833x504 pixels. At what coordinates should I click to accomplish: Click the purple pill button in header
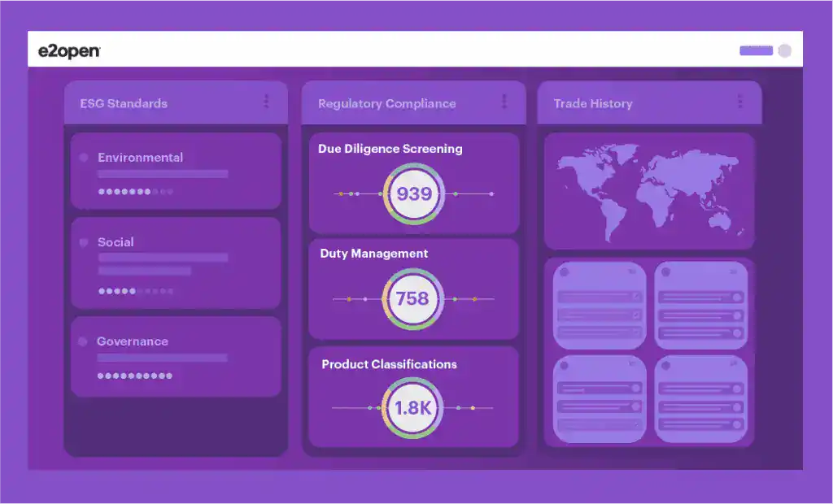click(x=756, y=50)
